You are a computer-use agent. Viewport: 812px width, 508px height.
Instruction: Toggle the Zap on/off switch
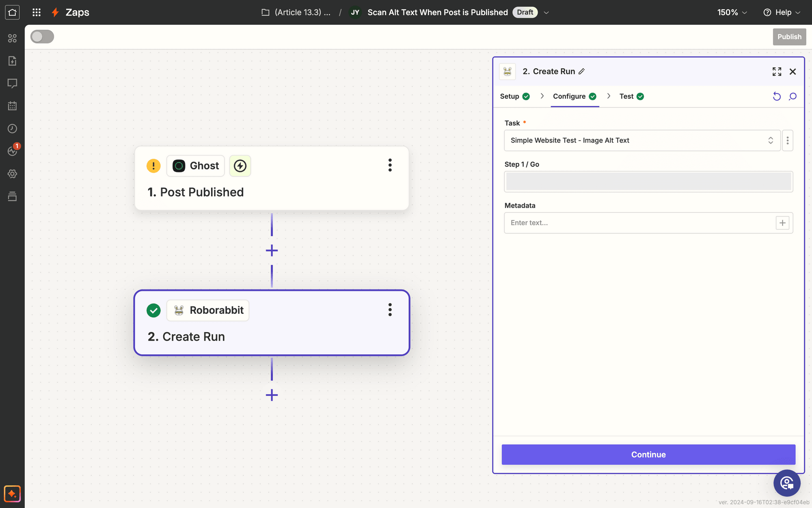click(42, 37)
